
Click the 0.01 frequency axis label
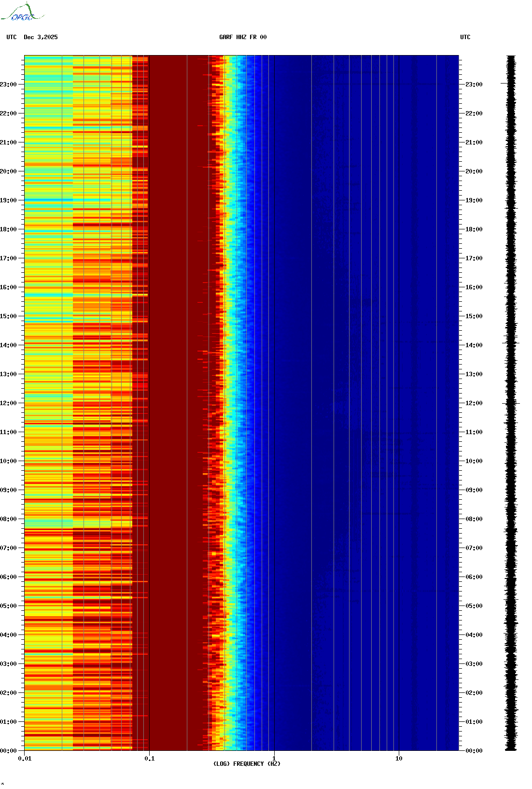click(25, 759)
